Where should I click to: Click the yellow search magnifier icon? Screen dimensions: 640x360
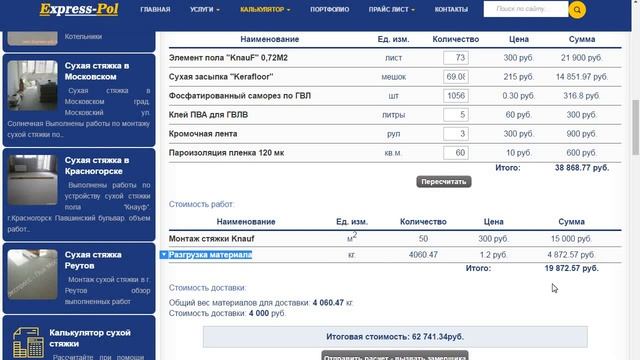[577, 10]
